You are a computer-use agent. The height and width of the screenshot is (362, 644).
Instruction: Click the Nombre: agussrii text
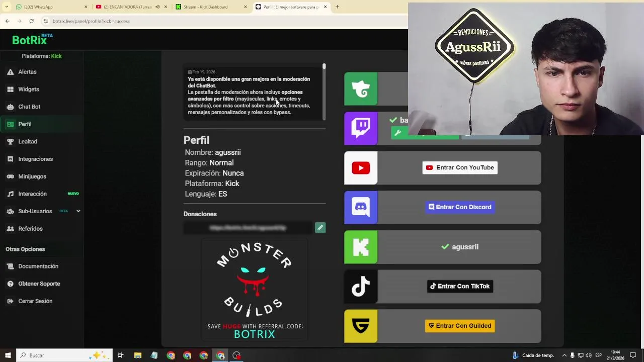pos(213,152)
